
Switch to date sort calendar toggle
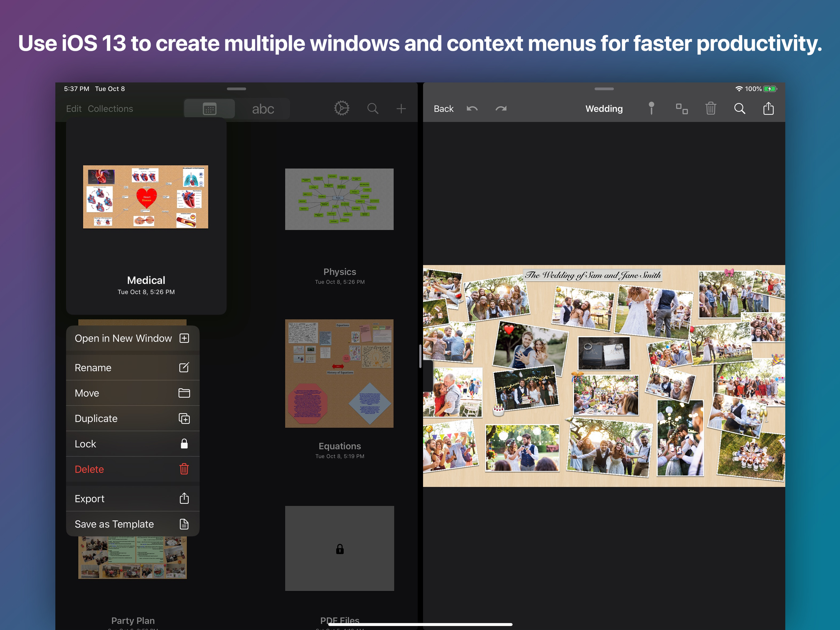210,109
